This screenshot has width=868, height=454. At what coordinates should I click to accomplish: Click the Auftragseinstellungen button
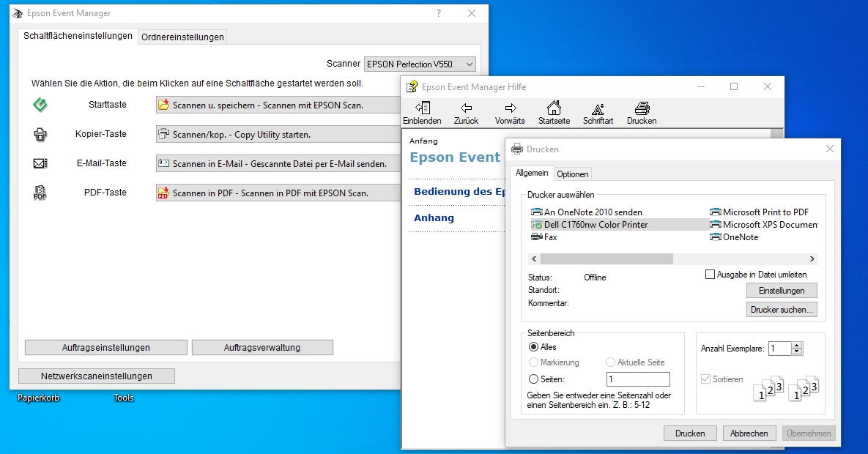(x=105, y=348)
